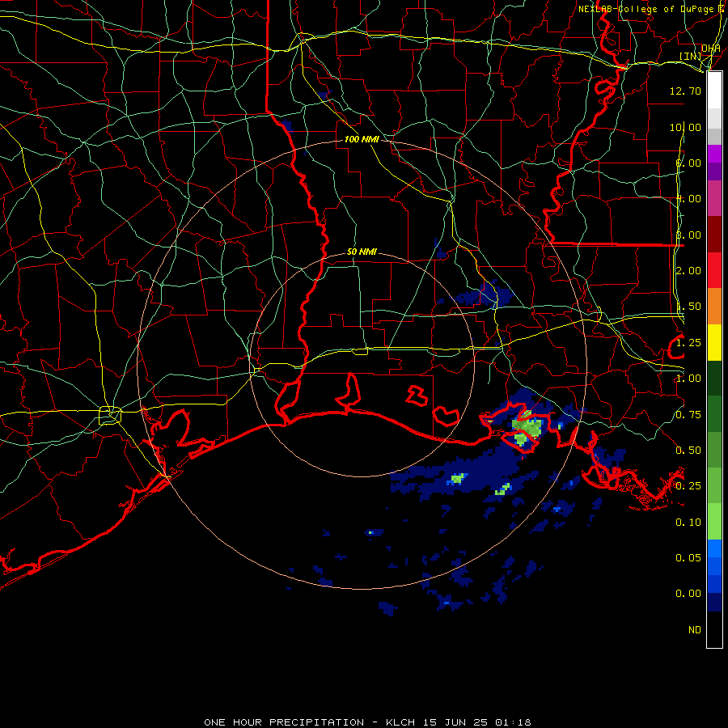Click the 0.25 legend value

[x=688, y=486]
